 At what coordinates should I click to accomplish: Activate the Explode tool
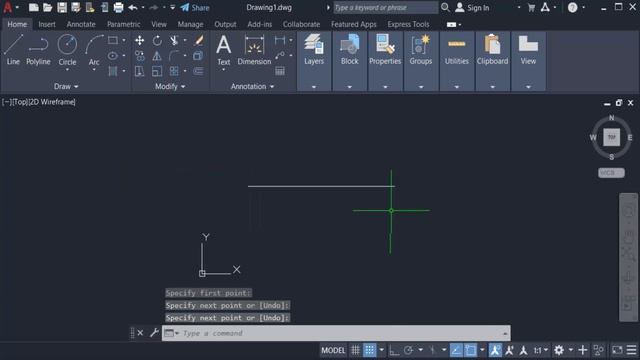[198, 56]
